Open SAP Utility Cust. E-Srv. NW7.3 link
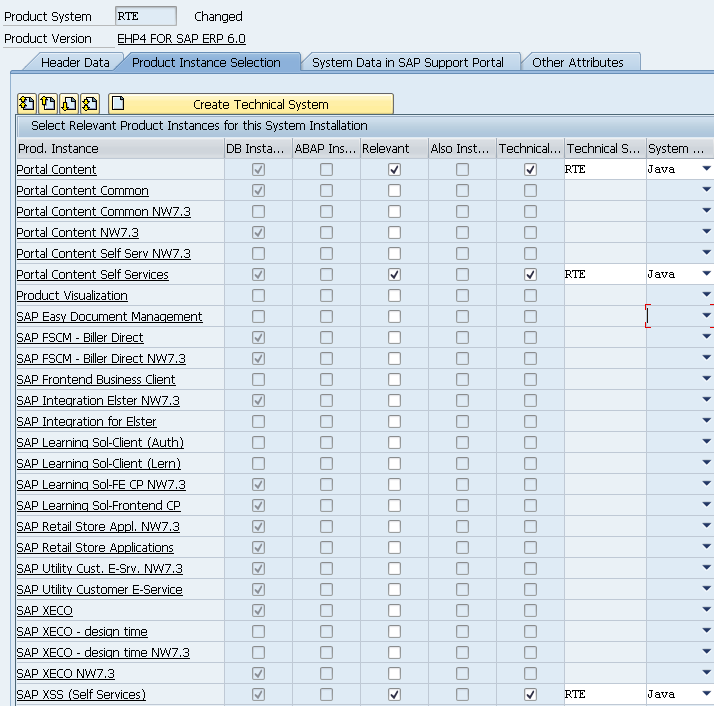Viewport: 714px width, 706px height. pos(99,568)
